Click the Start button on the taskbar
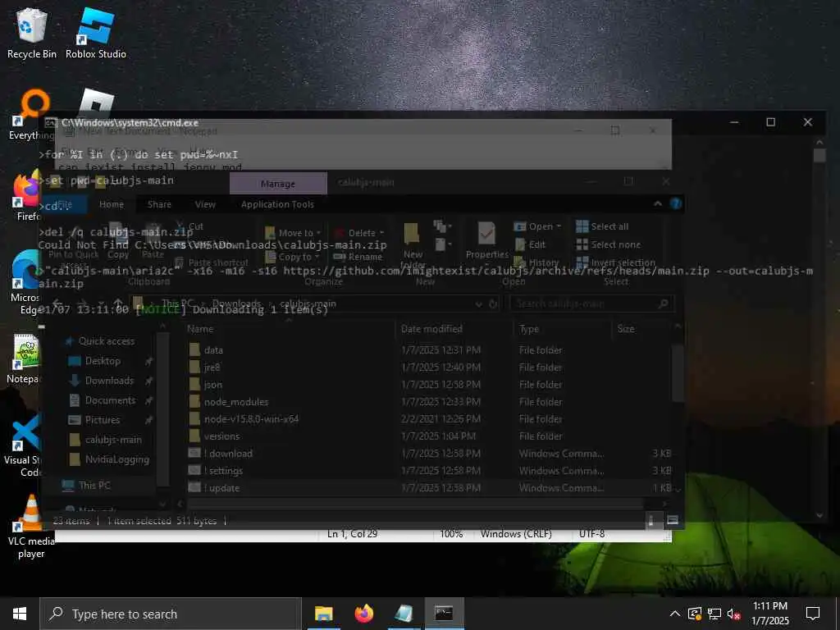This screenshot has height=630, width=840. coord(20,614)
